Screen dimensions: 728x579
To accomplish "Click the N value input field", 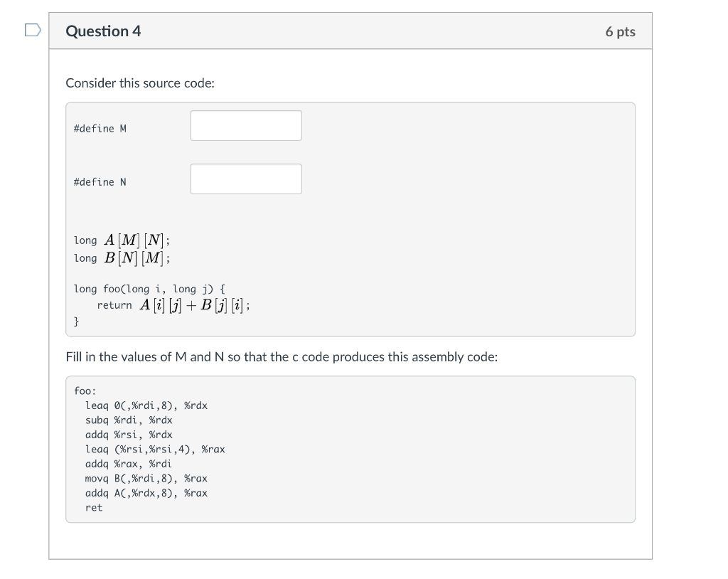I will (x=245, y=179).
